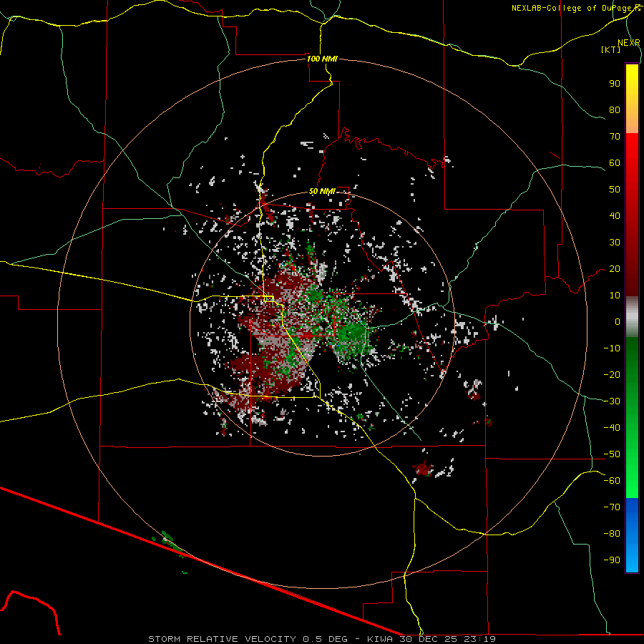Click the positive 60 scale value
Viewport: 644px width, 644px height.
click(615, 162)
